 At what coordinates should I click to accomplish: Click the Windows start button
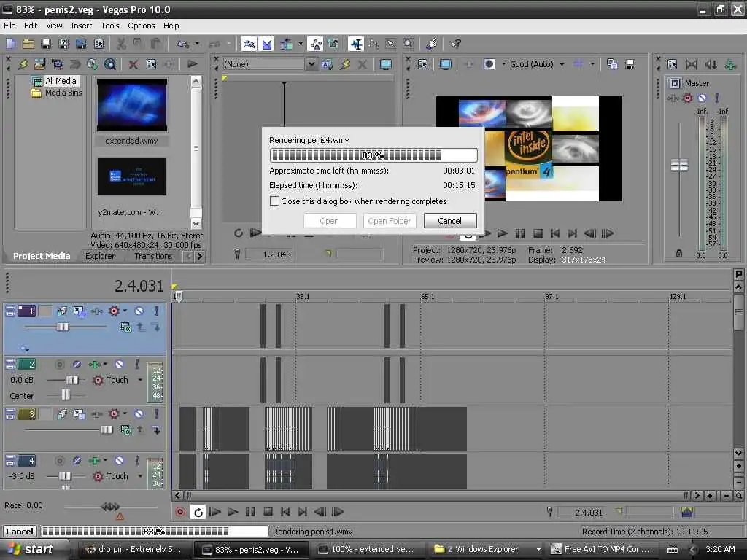point(31,549)
